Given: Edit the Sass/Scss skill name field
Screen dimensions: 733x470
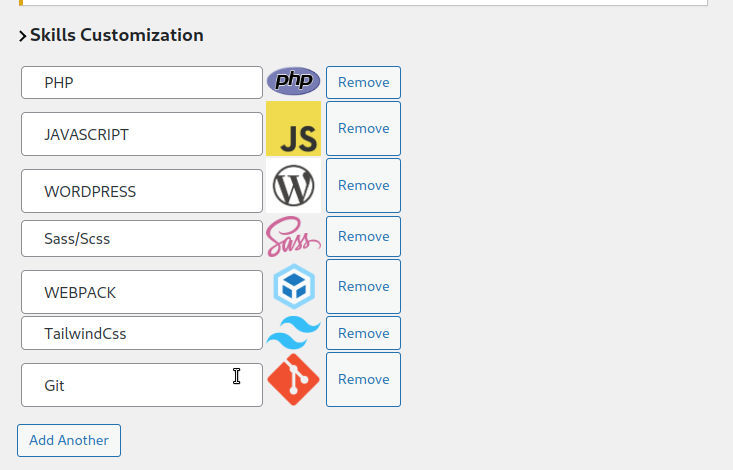Looking at the screenshot, I should pos(142,239).
